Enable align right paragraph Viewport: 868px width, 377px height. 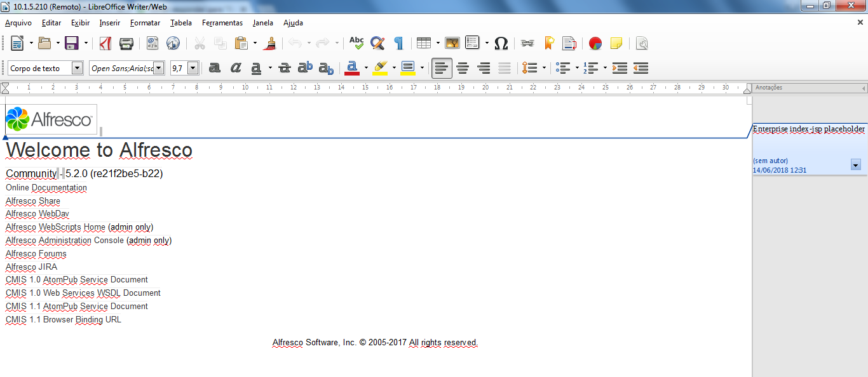[x=484, y=68]
